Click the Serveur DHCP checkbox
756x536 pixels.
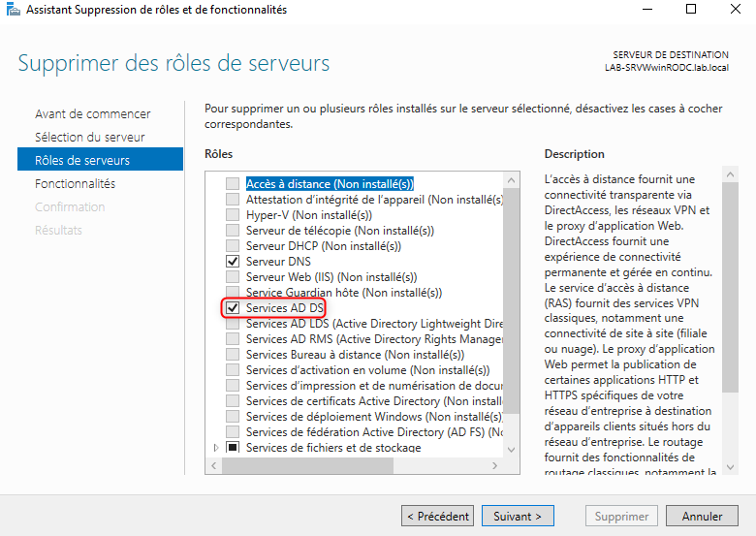[233, 246]
